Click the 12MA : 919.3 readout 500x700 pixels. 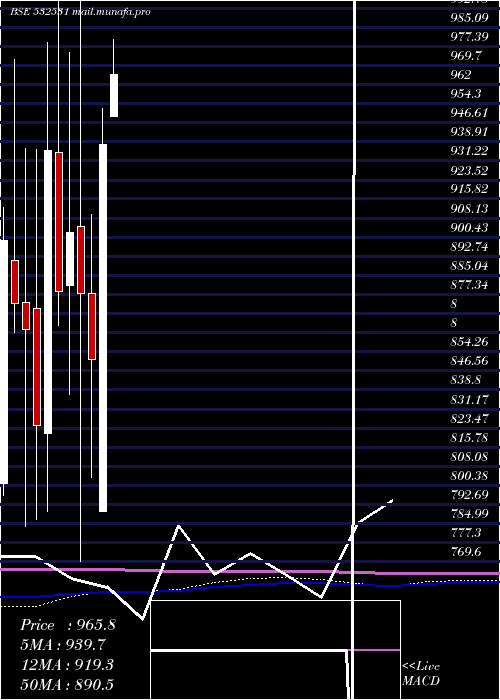[x=67, y=665]
